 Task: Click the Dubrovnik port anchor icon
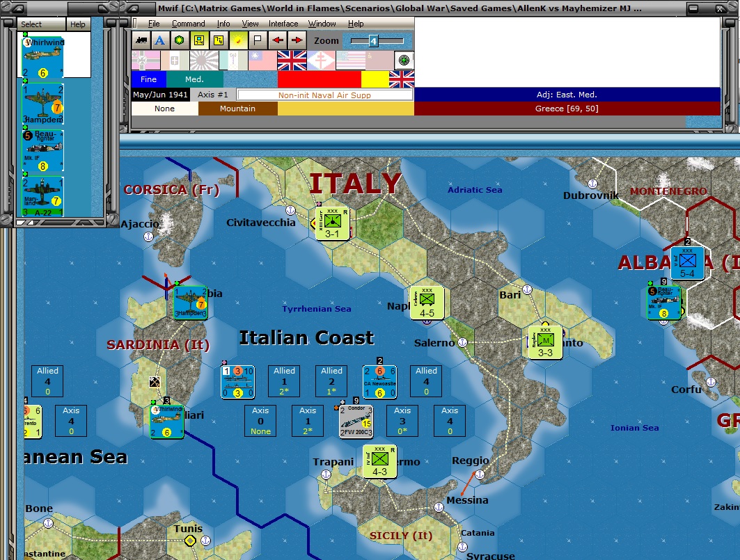tap(592, 184)
